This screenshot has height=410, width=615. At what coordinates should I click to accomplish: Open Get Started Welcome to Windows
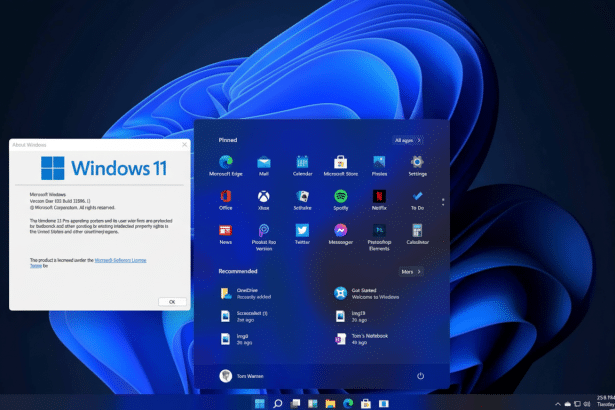point(366,293)
